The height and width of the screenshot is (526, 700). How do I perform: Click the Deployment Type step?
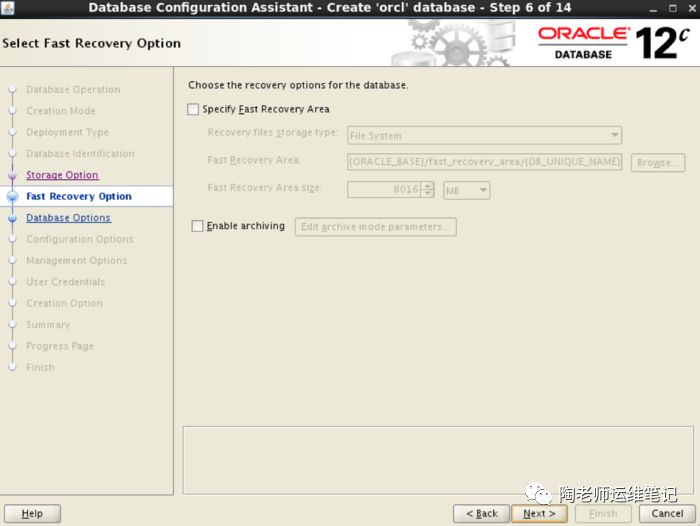pos(67,132)
